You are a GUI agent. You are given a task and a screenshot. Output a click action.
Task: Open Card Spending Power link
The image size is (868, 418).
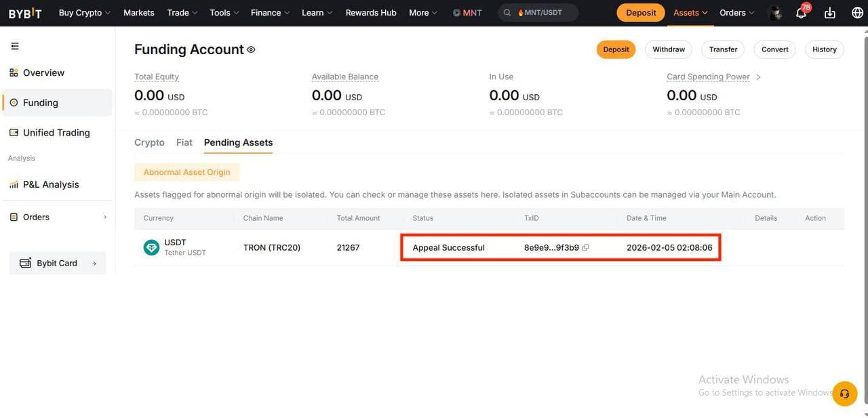tap(709, 77)
